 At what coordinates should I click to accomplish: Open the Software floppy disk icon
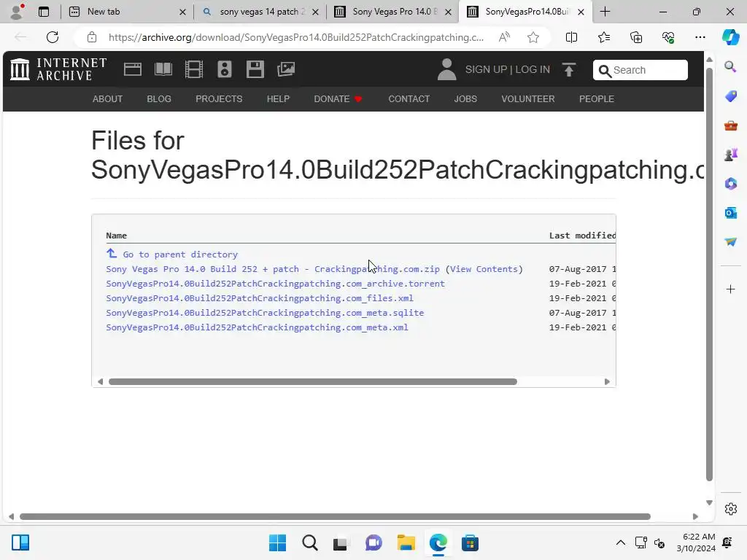255,69
